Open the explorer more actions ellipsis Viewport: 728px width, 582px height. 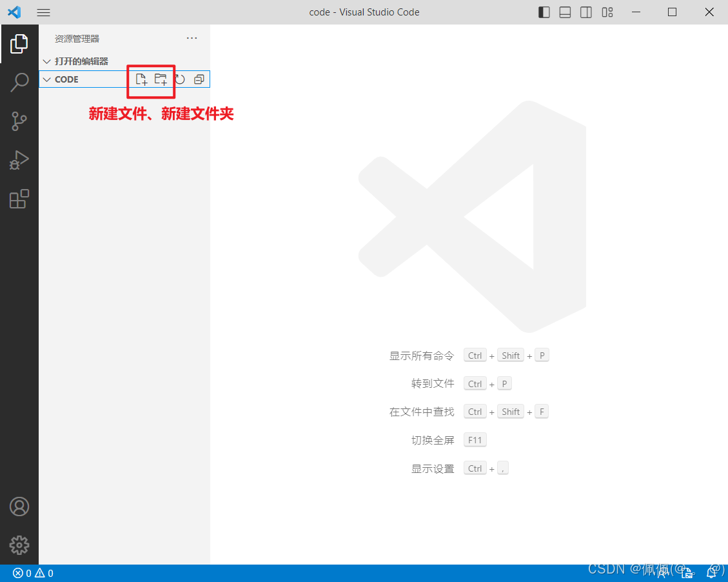(x=192, y=38)
